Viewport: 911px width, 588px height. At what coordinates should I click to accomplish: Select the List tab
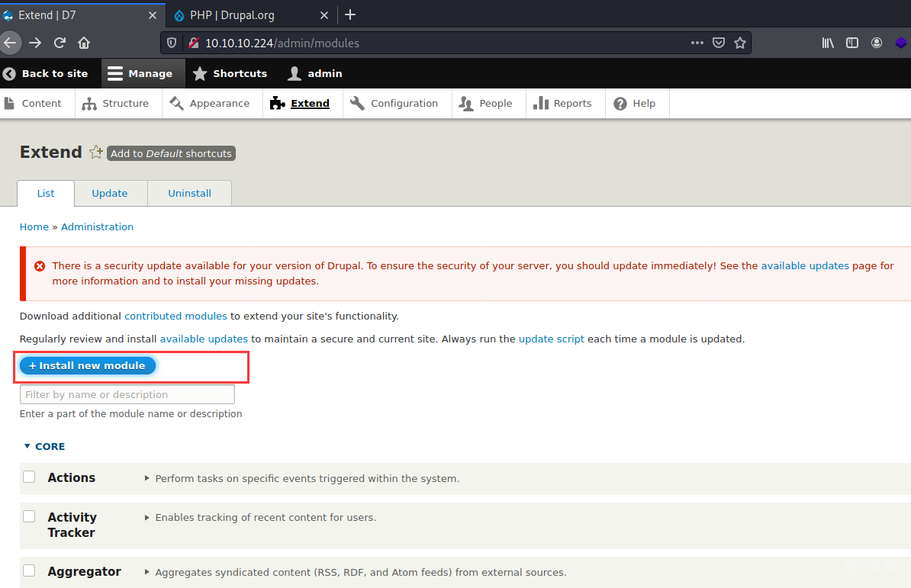[x=46, y=193]
